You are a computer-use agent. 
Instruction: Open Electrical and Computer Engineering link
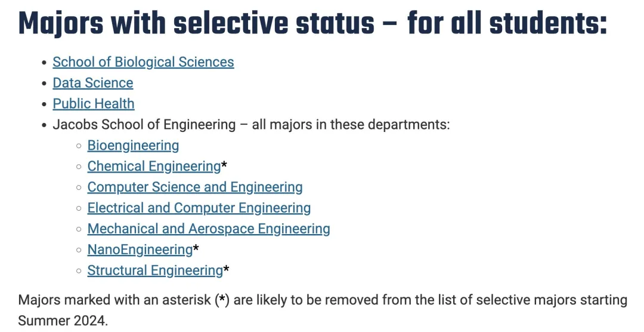[199, 208]
